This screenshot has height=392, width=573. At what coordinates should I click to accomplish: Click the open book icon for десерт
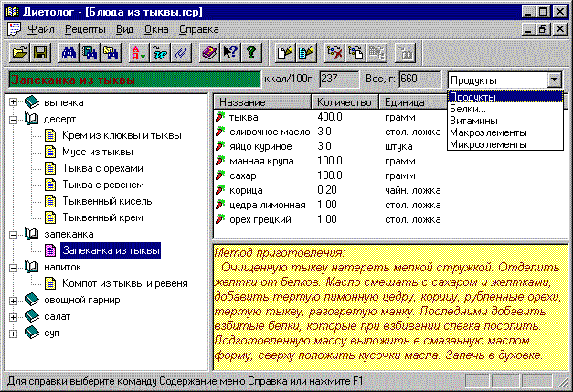click(x=32, y=119)
